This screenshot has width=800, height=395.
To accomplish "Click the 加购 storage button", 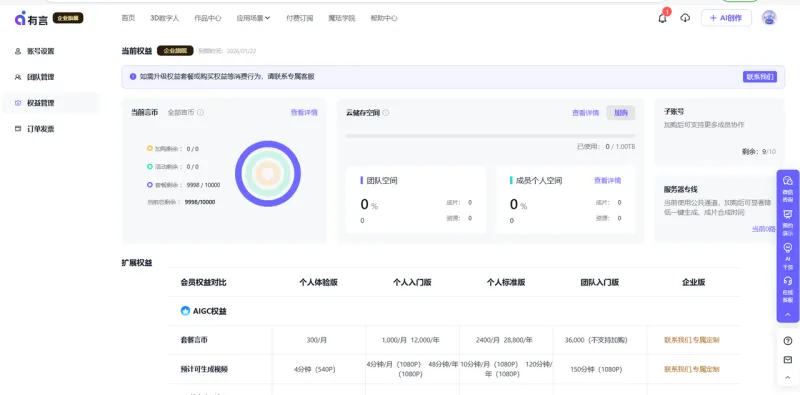I will pyautogui.click(x=620, y=113).
